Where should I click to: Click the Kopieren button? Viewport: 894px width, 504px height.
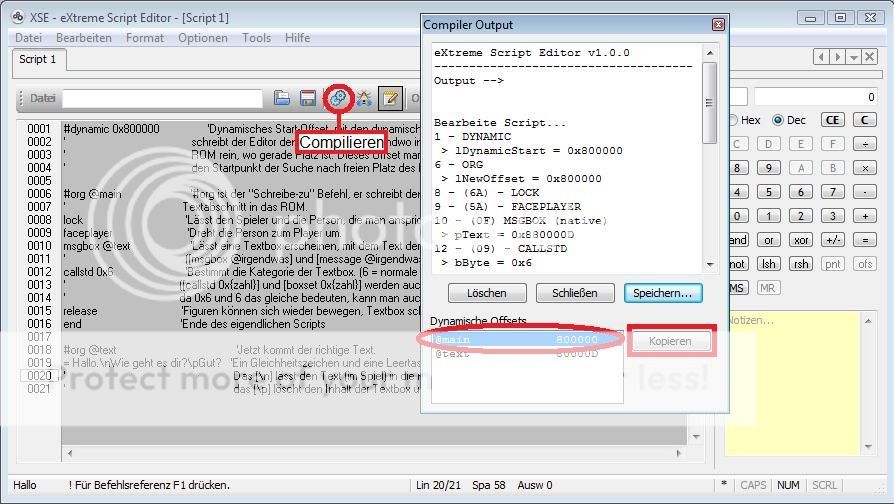[670, 341]
